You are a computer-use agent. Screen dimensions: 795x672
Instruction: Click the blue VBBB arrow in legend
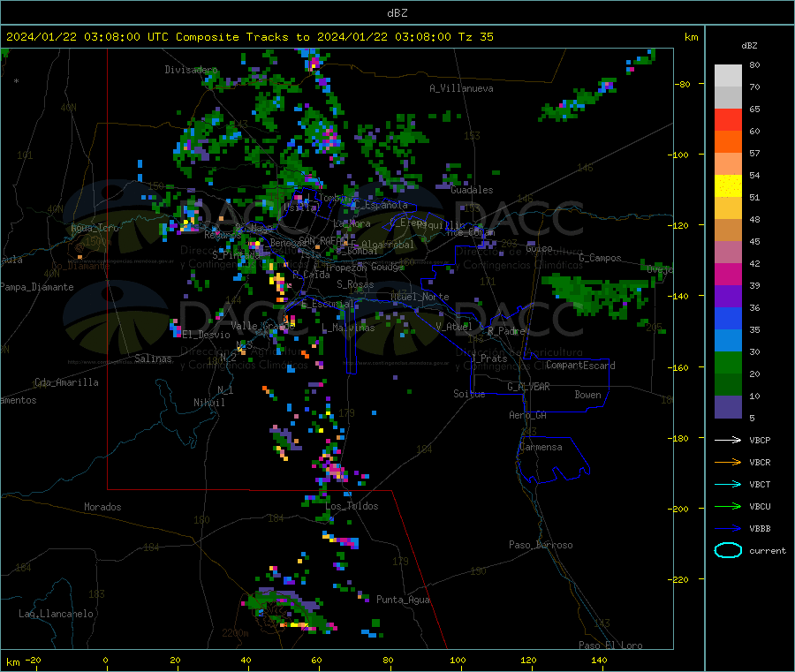pyautogui.click(x=728, y=529)
